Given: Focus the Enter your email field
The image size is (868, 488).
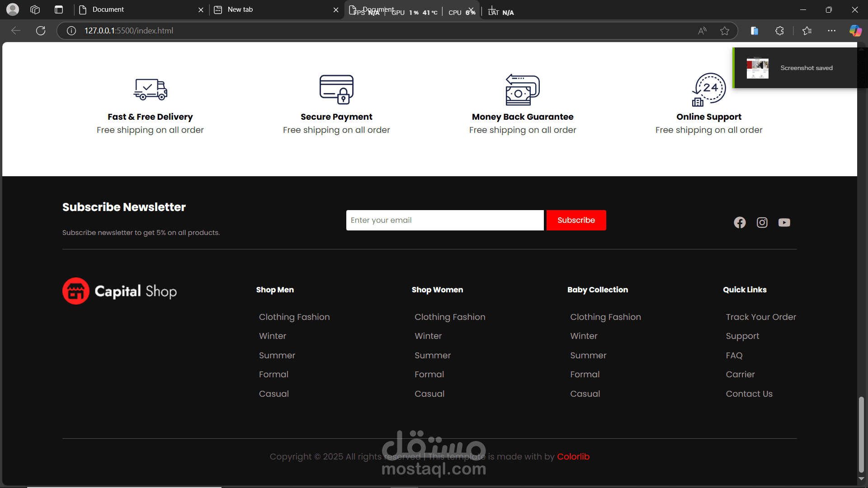Looking at the screenshot, I should coord(444,220).
